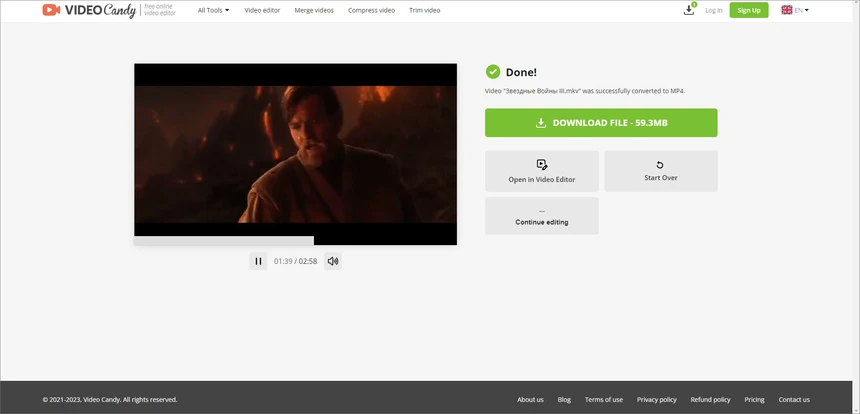Expand the All Tools dropdown

coord(213,10)
